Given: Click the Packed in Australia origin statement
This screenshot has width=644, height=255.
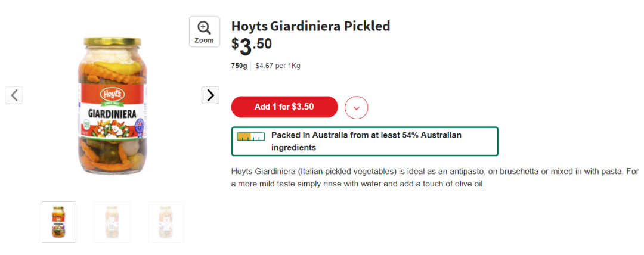Looking at the screenshot, I should tap(366, 141).
